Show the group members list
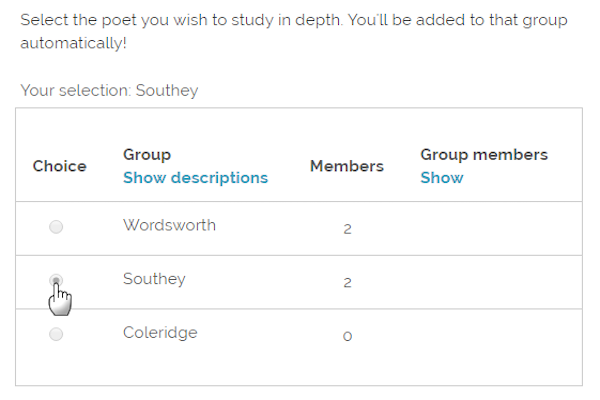The height and width of the screenshot is (400, 600). [442, 178]
